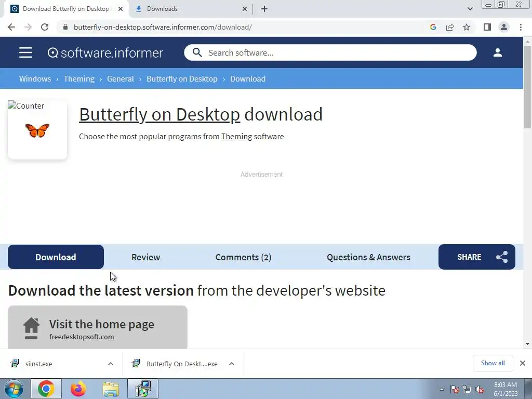Open Chrome's three-dot menu
Viewport: 532px width, 399px height.
pos(521,27)
